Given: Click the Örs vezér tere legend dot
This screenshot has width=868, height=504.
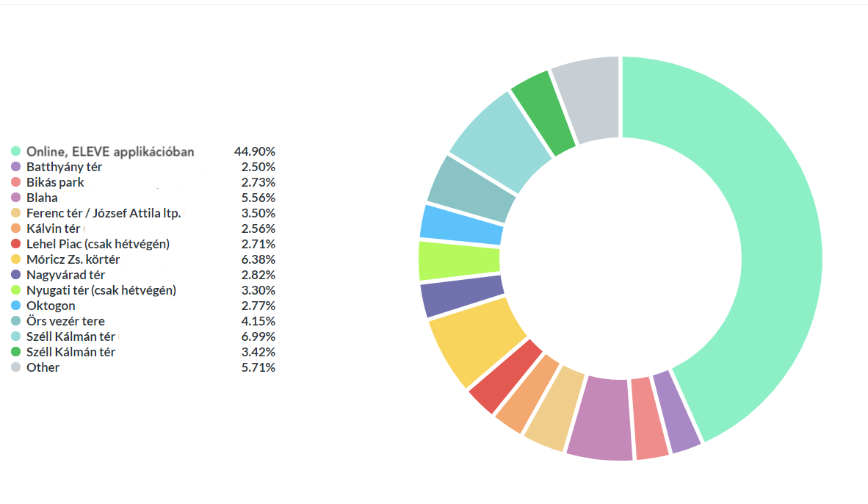Looking at the screenshot, I should click(x=15, y=321).
